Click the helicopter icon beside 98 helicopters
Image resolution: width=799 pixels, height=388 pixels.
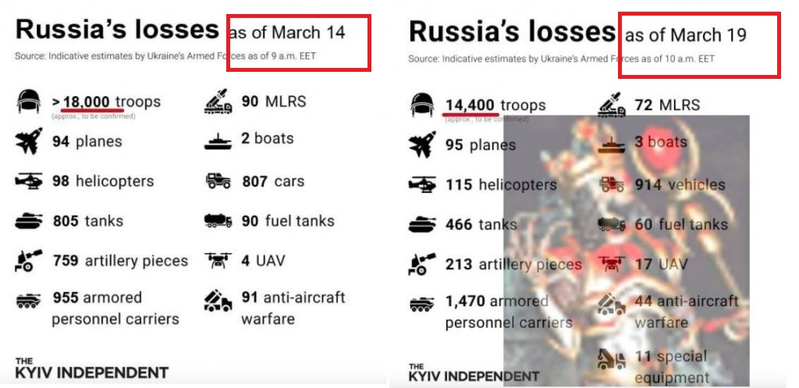click(x=29, y=181)
